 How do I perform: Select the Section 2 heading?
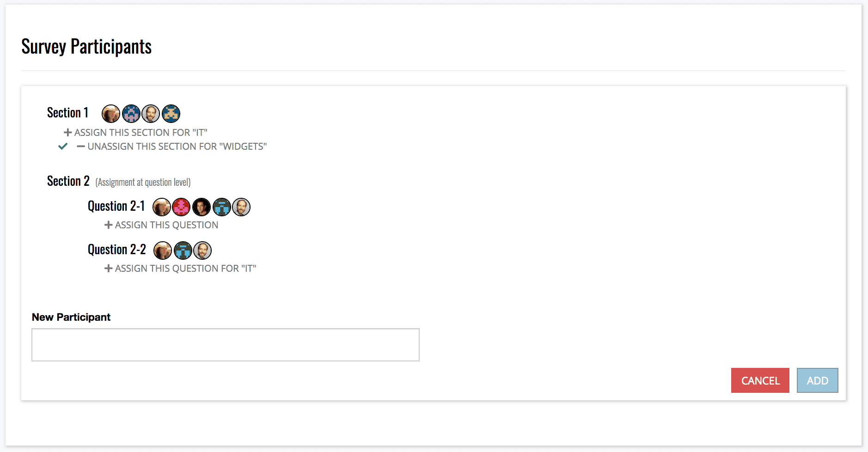coord(68,181)
